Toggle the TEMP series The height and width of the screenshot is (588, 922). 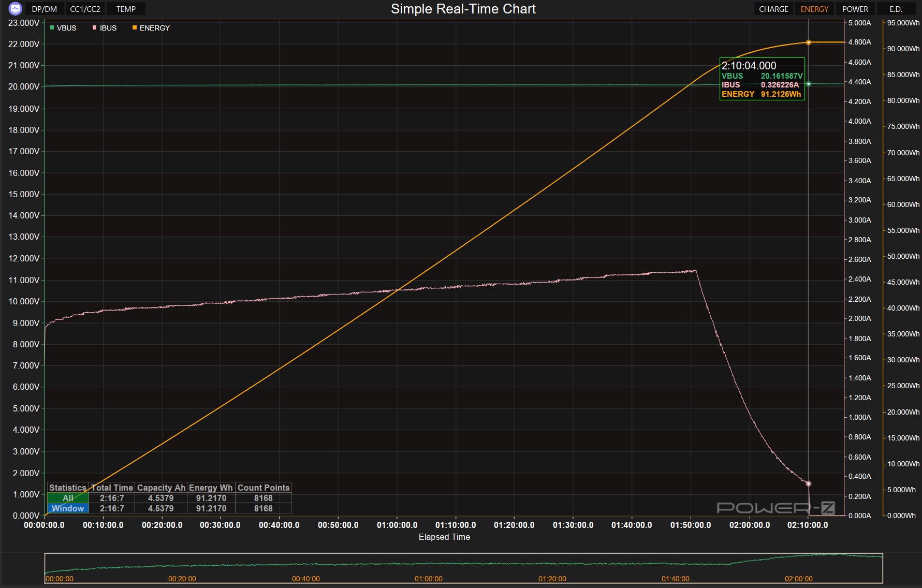click(x=126, y=9)
